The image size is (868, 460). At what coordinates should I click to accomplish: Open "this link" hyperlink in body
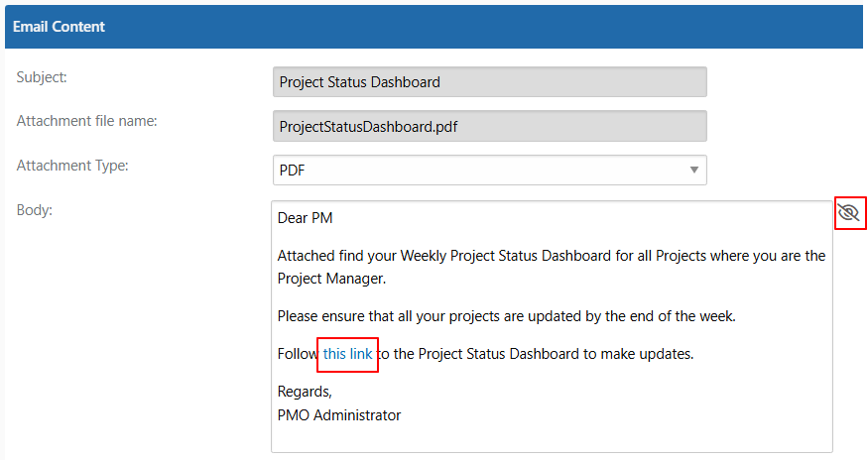coord(347,354)
